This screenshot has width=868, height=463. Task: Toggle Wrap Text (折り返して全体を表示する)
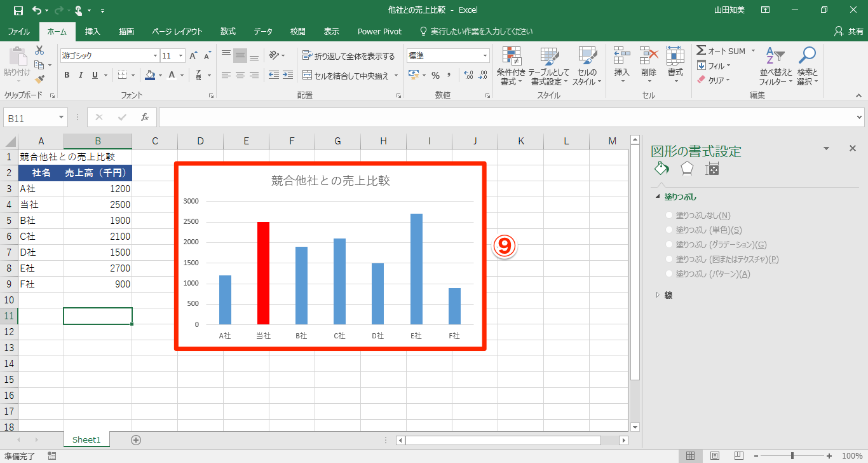pyautogui.click(x=349, y=56)
